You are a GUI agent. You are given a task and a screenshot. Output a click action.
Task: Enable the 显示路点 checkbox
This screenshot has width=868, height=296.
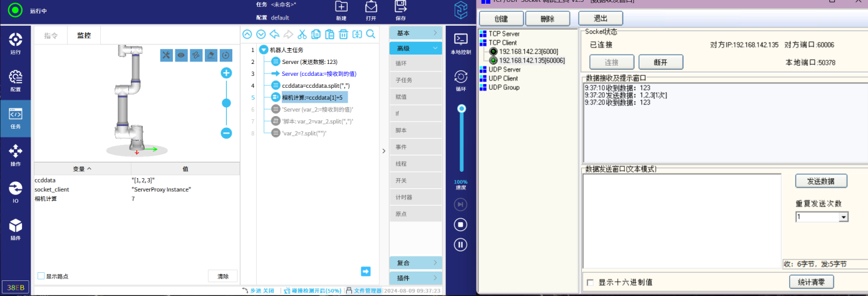pyautogui.click(x=41, y=276)
